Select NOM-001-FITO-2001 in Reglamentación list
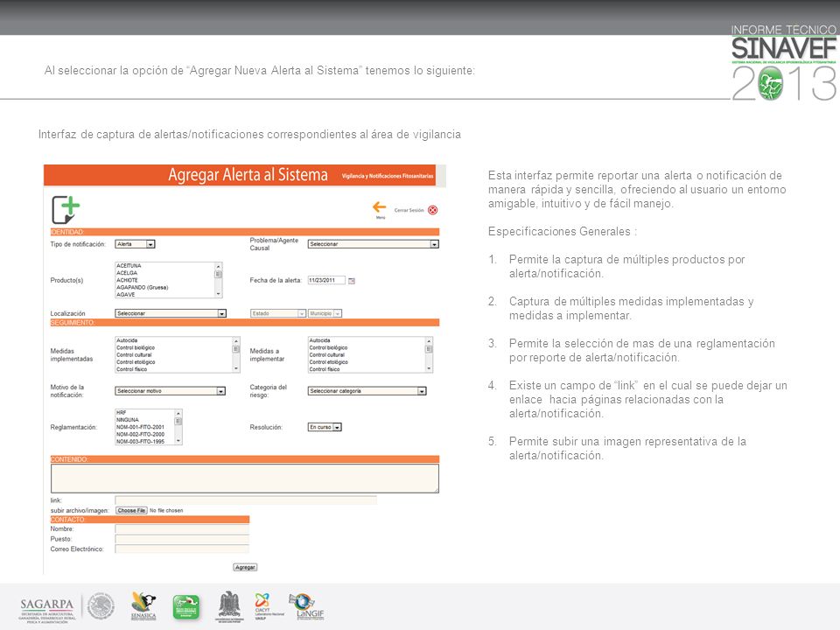 pyautogui.click(x=140, y=427)
